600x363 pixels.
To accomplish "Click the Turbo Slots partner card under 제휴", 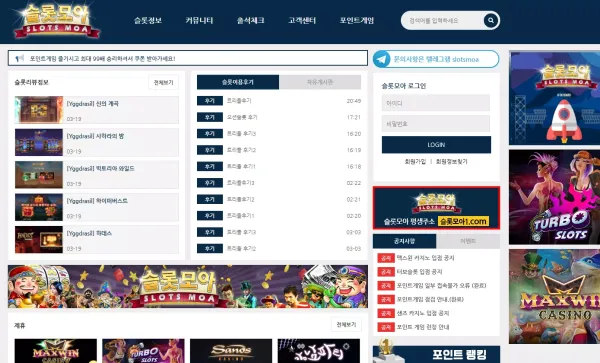I will [143, 351].
